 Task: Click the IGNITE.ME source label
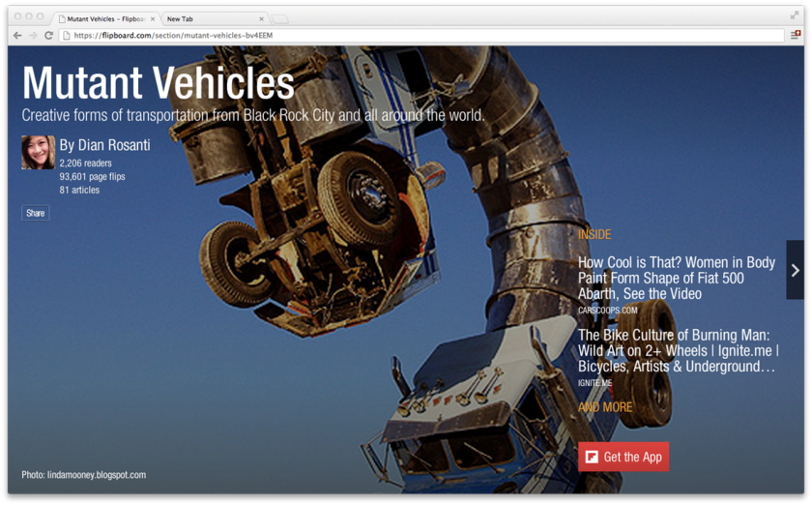tap(595, 383)
